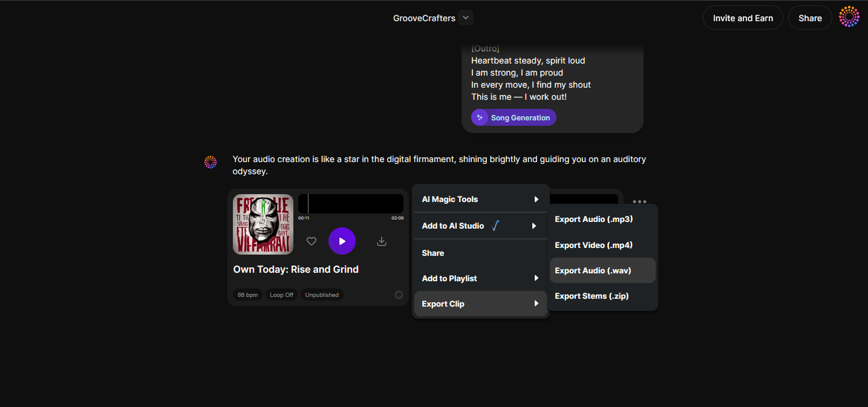Click the sparkle icon on Song Generation
This screenshot has width=868, height=407.
tap(480, 117)
